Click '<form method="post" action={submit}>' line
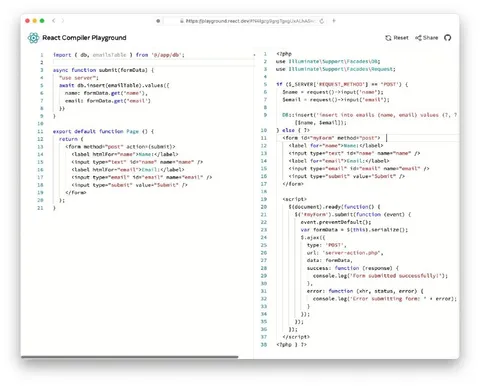This screenshot has height=386, width=480. point(120,147)
